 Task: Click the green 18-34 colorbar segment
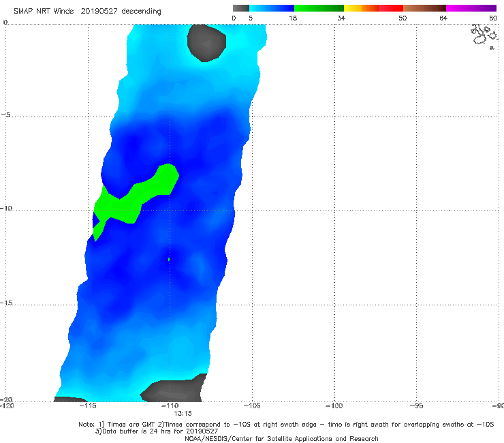pyautogui.click(x=319, y=8)
